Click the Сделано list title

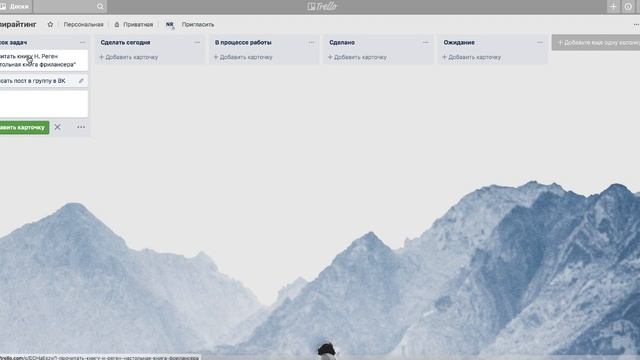coord(342,42)
